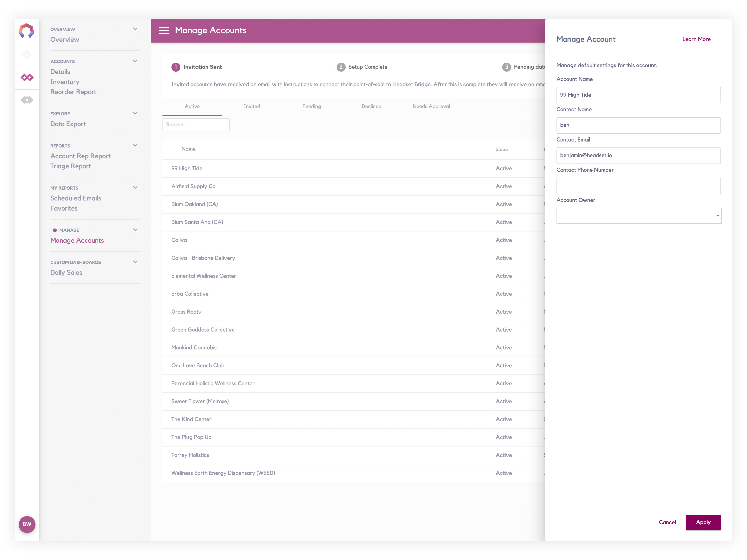The width and height of the screenshot is (747, 560).
Task: Click the faded single diamond sidebar icon
Action: [x=27, y=54]
